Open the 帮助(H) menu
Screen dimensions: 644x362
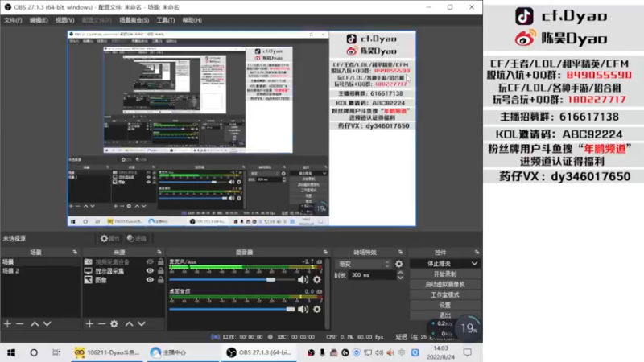click(192, 20)
